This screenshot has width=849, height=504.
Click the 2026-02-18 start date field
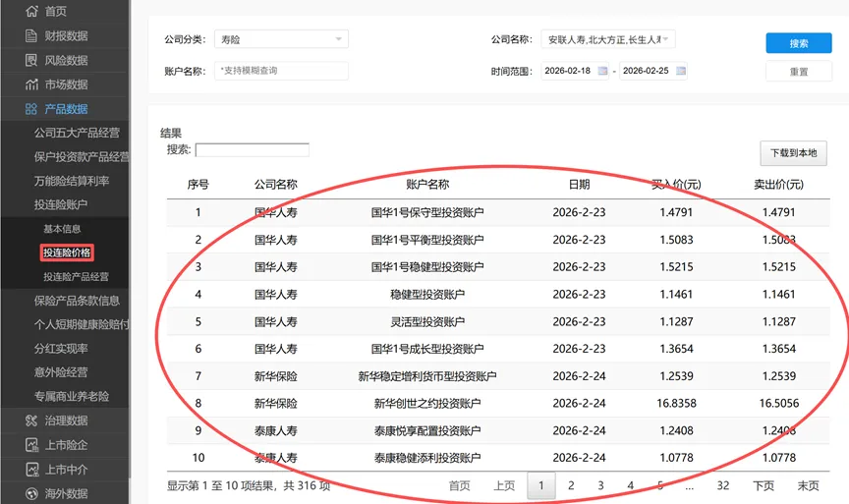[x=575, y=71]
